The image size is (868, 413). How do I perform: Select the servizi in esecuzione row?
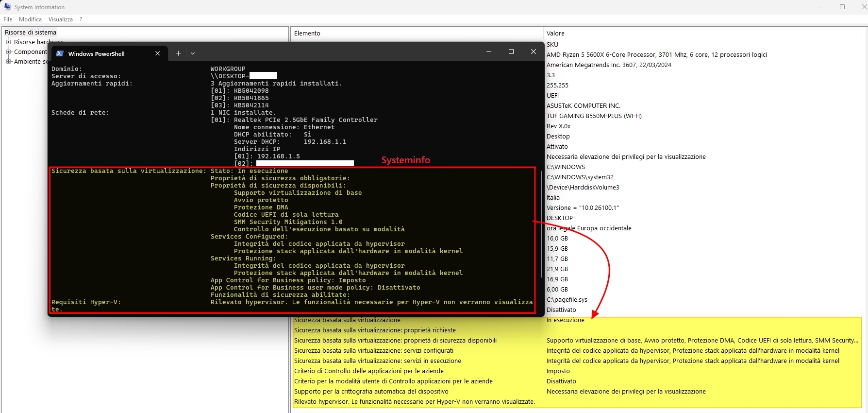577,361
